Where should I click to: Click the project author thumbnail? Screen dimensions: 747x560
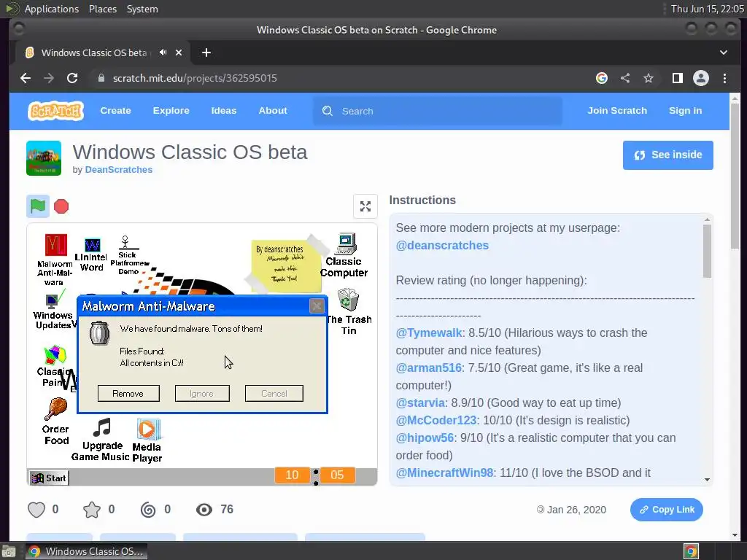(44, 158)
